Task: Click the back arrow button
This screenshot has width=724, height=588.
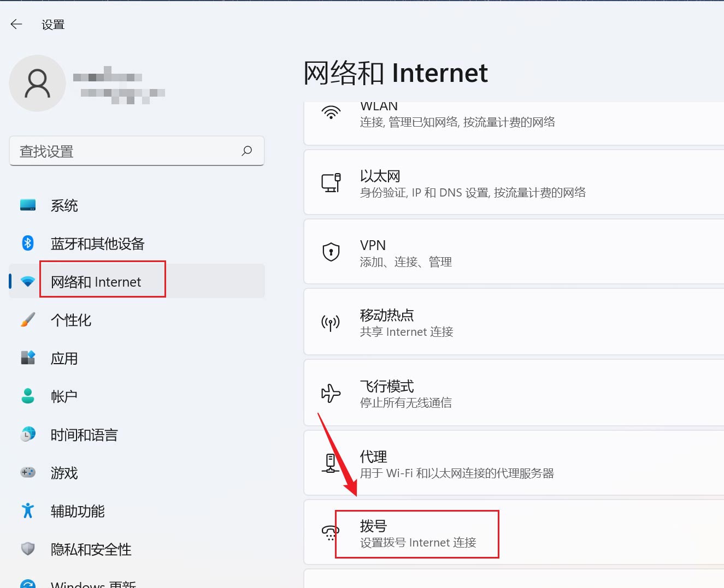Action: click(16, 24)
